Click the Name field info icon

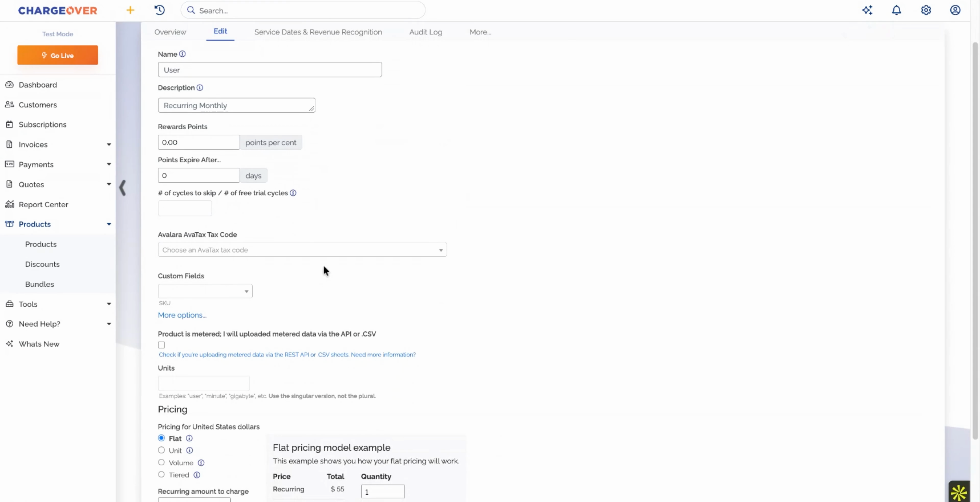[x=182, y=54]
